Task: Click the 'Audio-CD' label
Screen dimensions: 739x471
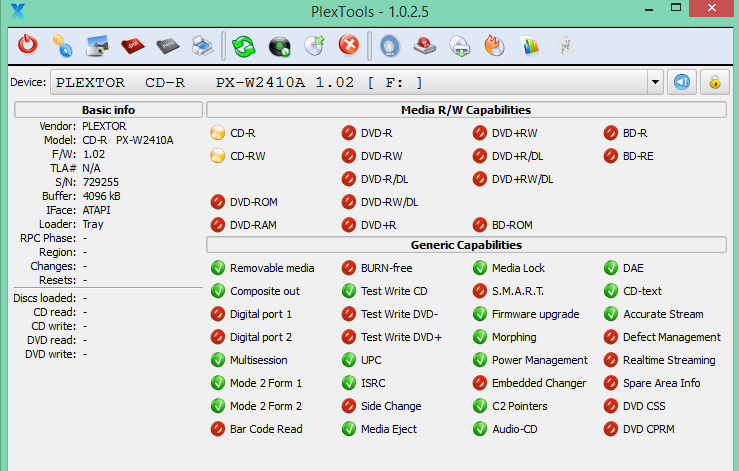Action: (515, 429)
